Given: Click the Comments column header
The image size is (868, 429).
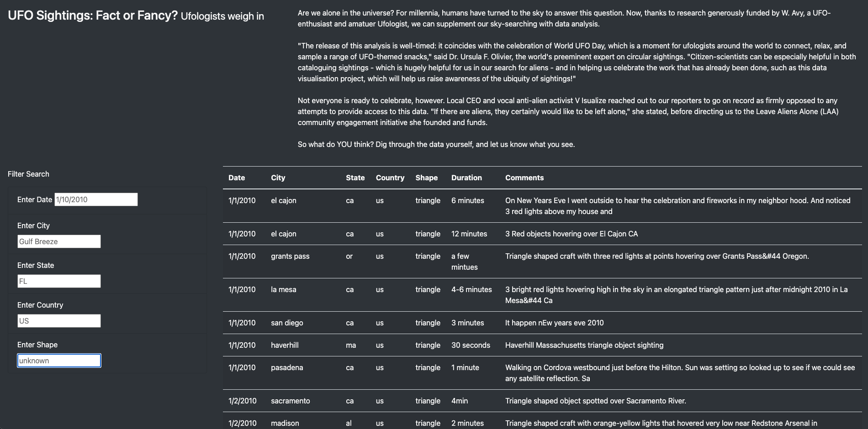Looking at the screenshot, I should (x=524, y=178).
